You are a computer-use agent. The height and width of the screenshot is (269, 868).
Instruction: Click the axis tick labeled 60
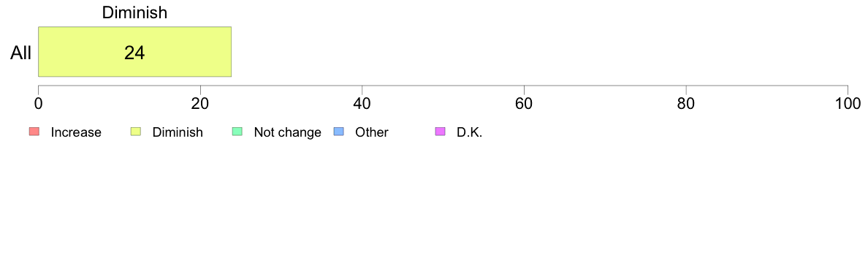tap(524, 103)
